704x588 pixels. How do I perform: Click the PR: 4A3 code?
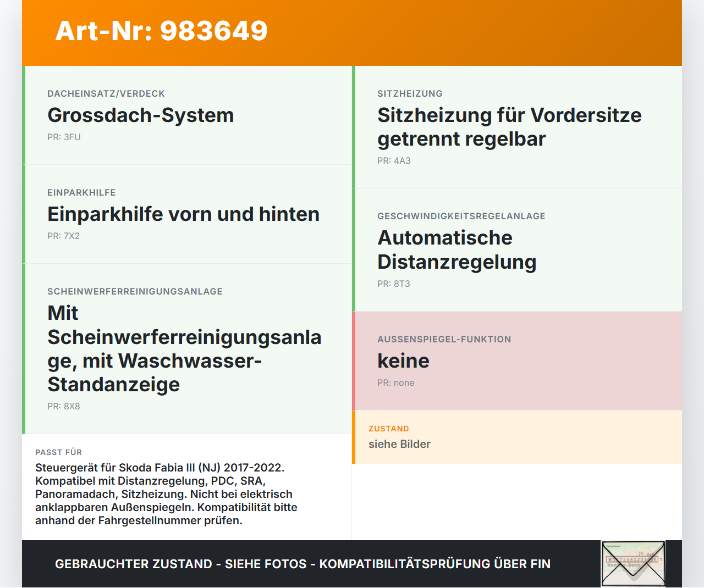pyautogui.click(x=393, y=161)
